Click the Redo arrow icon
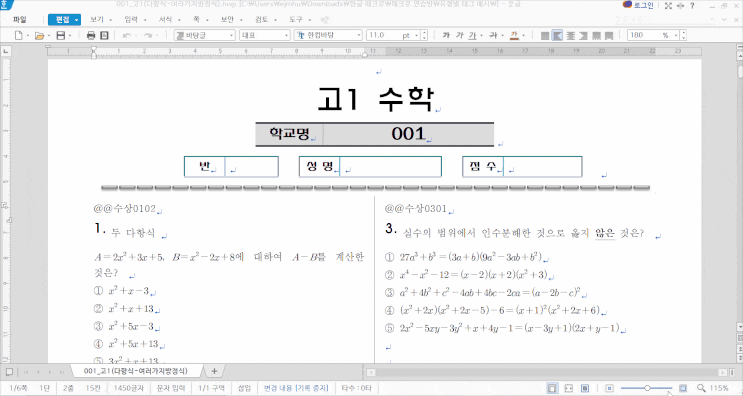Viewport: 743px width, 396px height. 148,36
